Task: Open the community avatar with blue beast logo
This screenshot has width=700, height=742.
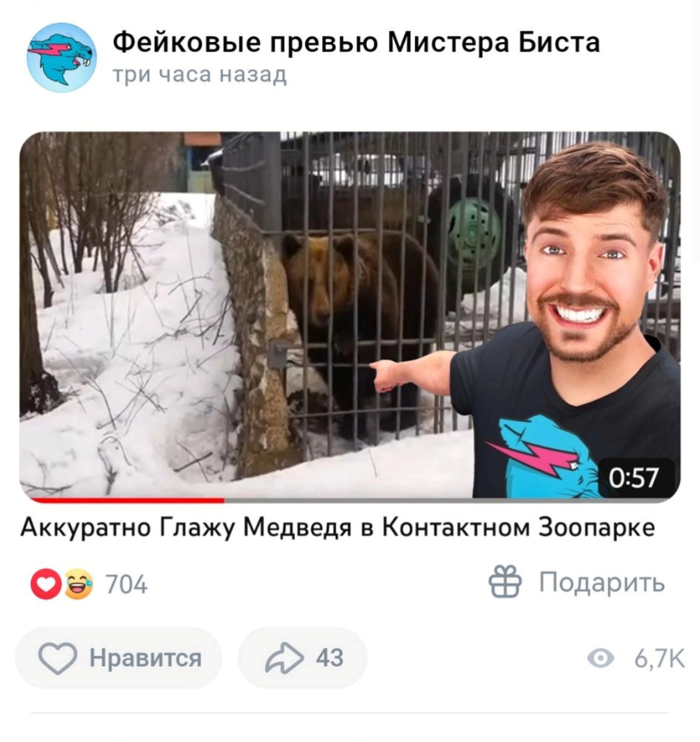Action: coord(61,57)
